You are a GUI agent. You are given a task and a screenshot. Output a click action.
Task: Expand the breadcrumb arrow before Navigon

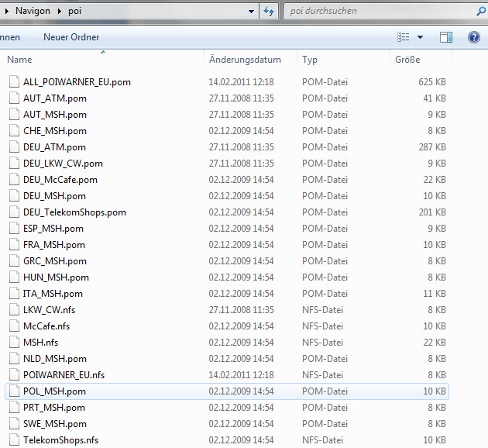[x=6, y=11]
